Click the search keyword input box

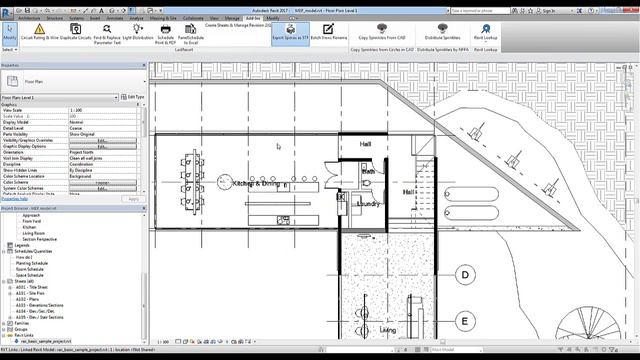pos(480,11)
